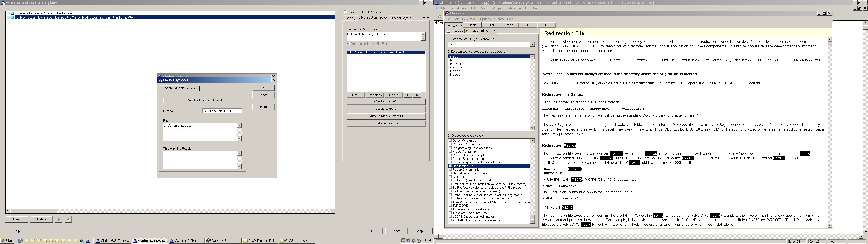Open the 2 Debug tab in Clarion Symbols
868x244 pixels.
coord(192,88)
